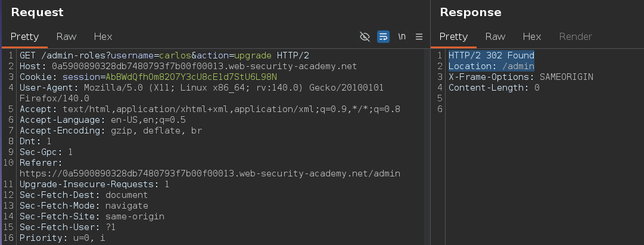644x245 pixels.
Task: Click the action value upgrade
Action: pyautogui.click(x=253, y=55)
